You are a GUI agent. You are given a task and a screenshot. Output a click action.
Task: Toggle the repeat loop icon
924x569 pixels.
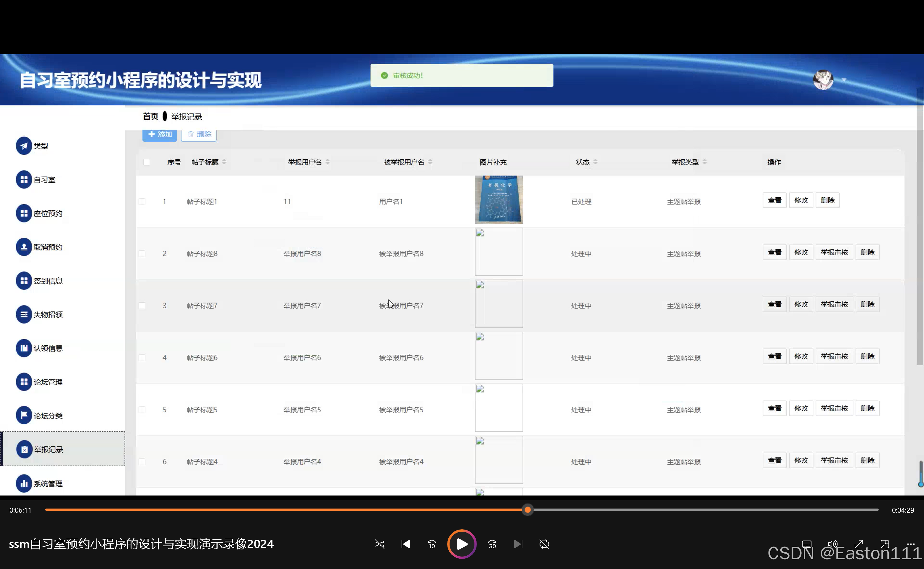point(544,544)
